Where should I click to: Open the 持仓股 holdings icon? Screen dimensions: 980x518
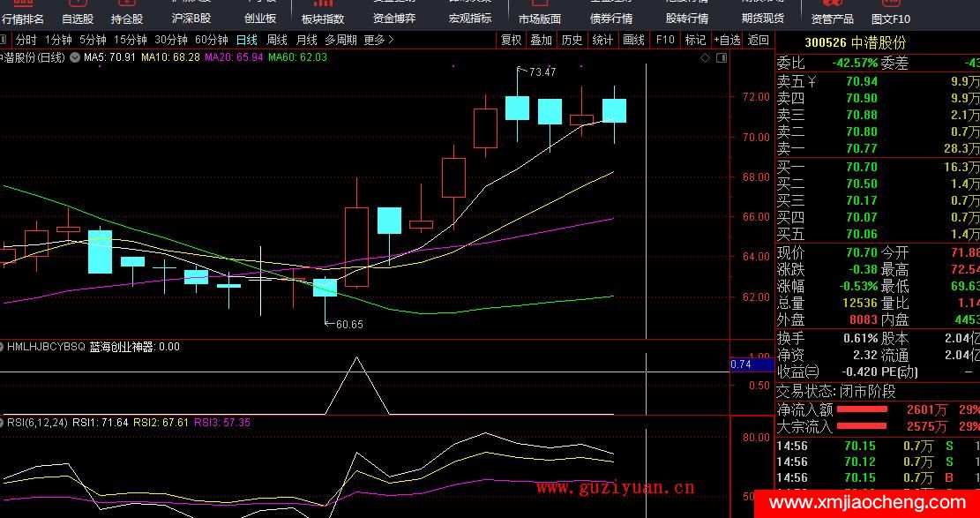(127, 18)
